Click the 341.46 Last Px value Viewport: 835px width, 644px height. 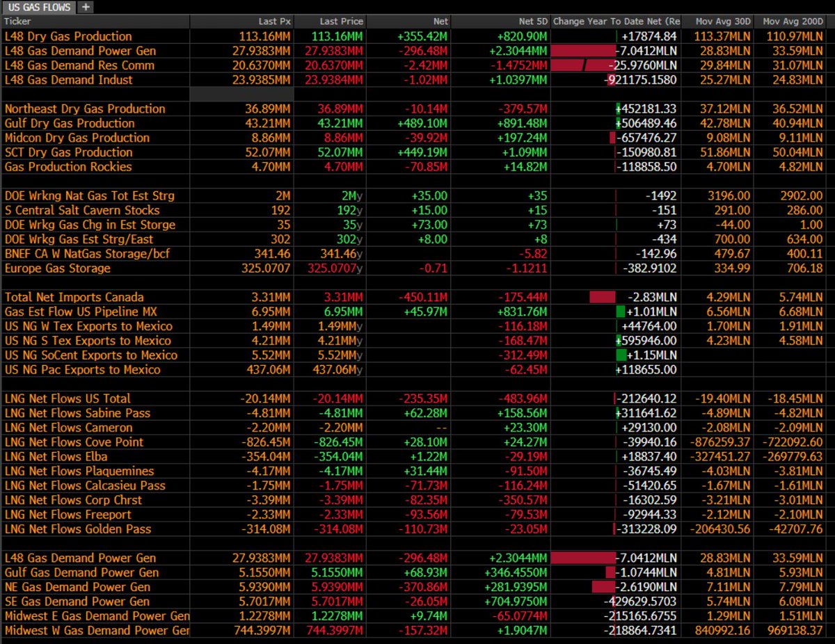point(272,254)
